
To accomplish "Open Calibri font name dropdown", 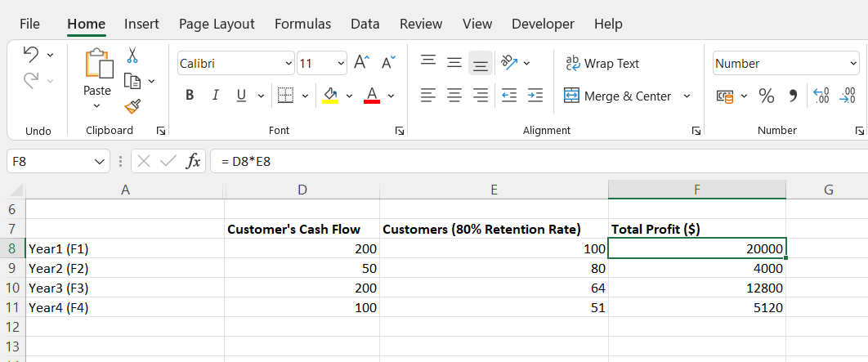I will click(x=289, y=64).
